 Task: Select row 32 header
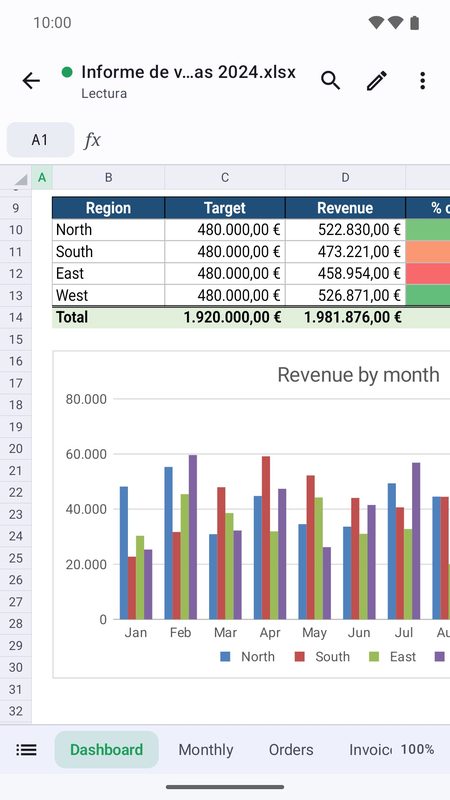click(x=15, y=711)
